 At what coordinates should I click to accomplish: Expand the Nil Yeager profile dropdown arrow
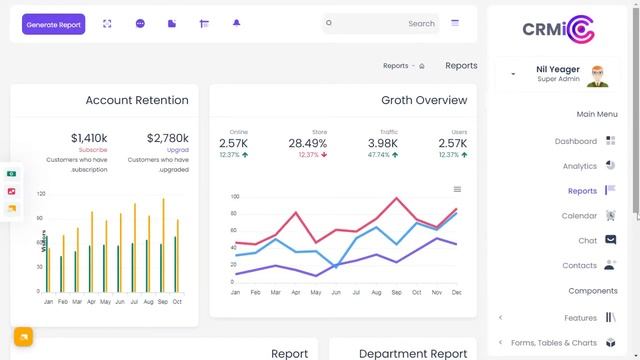pos(513,74)
